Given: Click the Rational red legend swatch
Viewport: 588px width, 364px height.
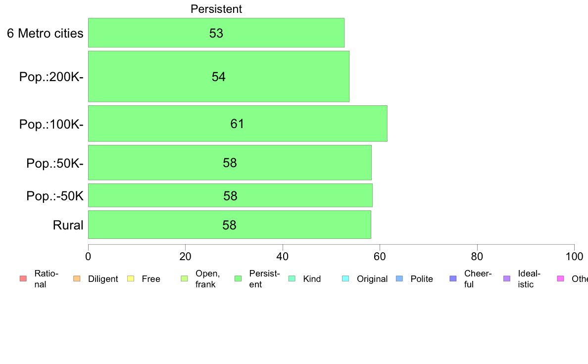Looking at the screenshot, I should pos(23,278).
